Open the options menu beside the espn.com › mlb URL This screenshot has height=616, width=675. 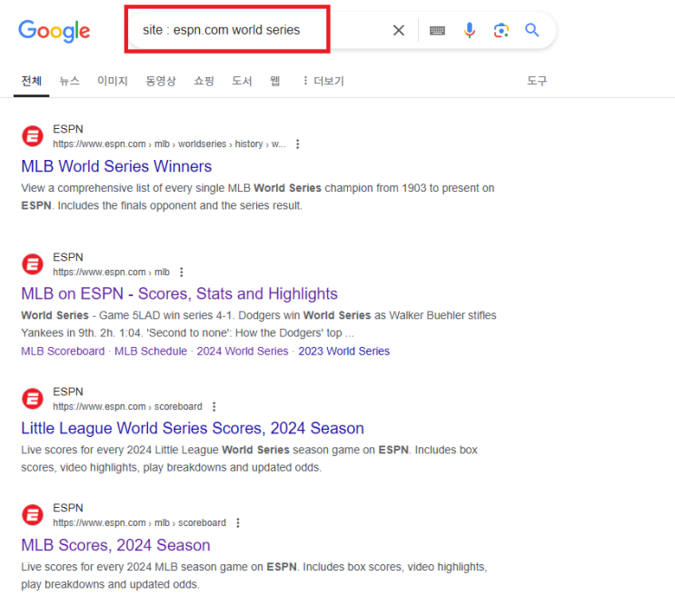[181, 272]
